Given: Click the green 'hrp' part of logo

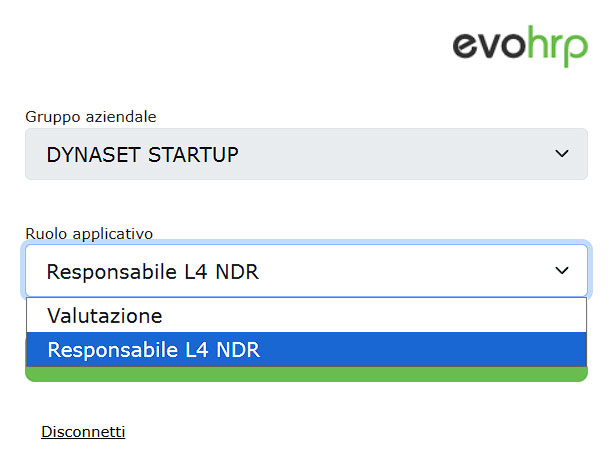Looking at the screenshot, I should click(557, 48).
